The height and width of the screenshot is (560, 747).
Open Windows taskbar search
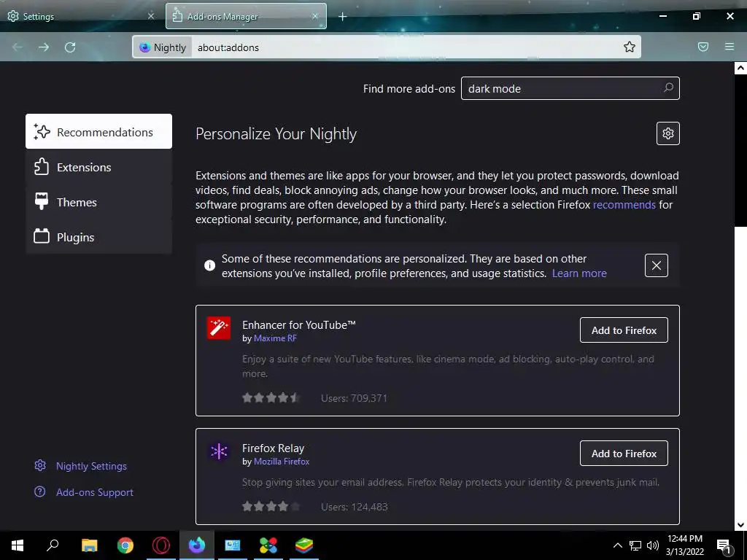[53, 545]
